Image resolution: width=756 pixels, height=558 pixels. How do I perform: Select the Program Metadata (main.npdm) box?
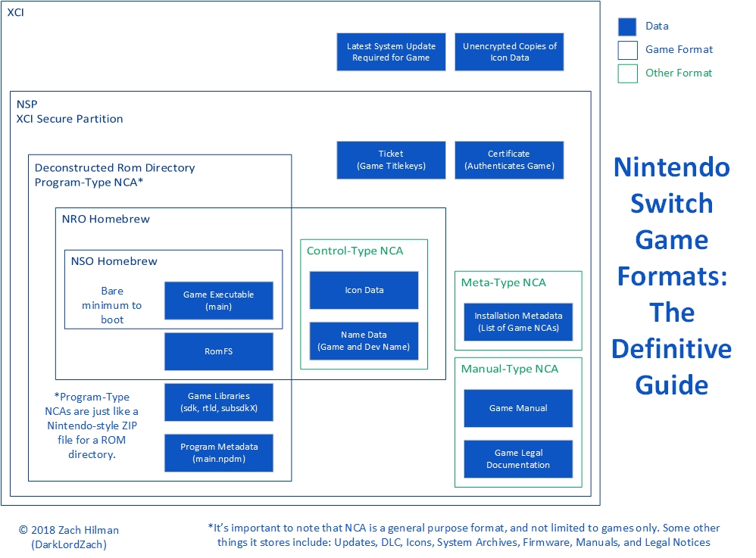coord(218,453)
